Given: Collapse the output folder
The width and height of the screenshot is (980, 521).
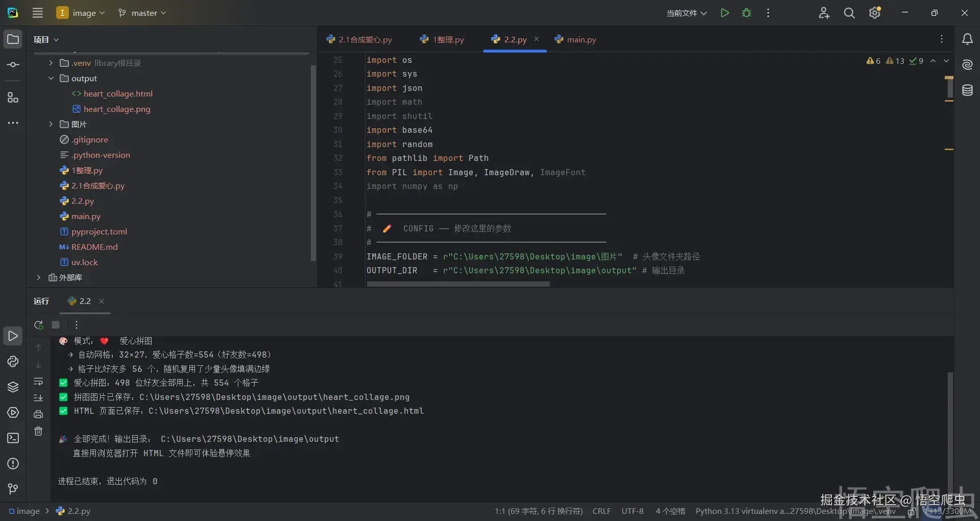Looking at the screenshot, I should coord(51,78).
